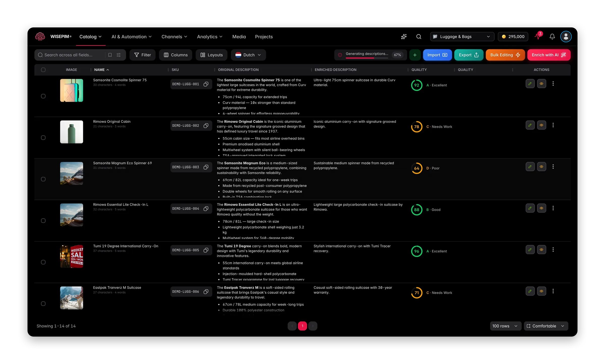Edit Samsonite Cosmolite Spinner 75 with pencil icon
The height and width of the screenshot is (364, 605).
point(530,84)
